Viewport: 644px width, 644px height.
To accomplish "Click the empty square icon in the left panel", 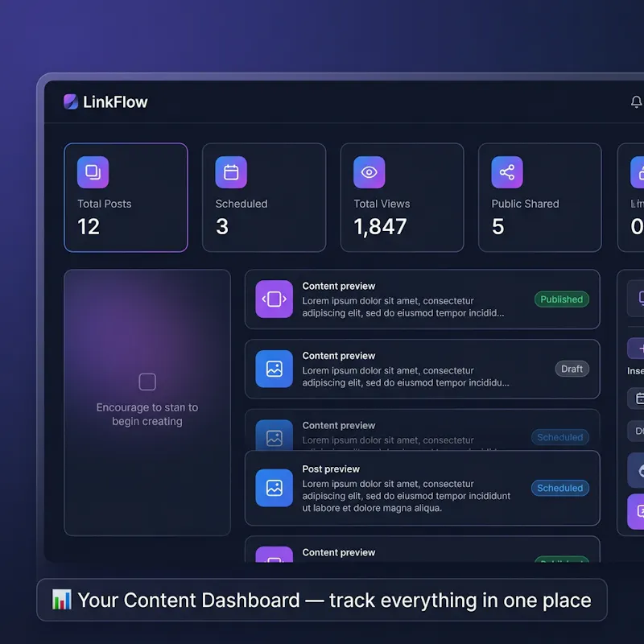I will coord(147,382).
